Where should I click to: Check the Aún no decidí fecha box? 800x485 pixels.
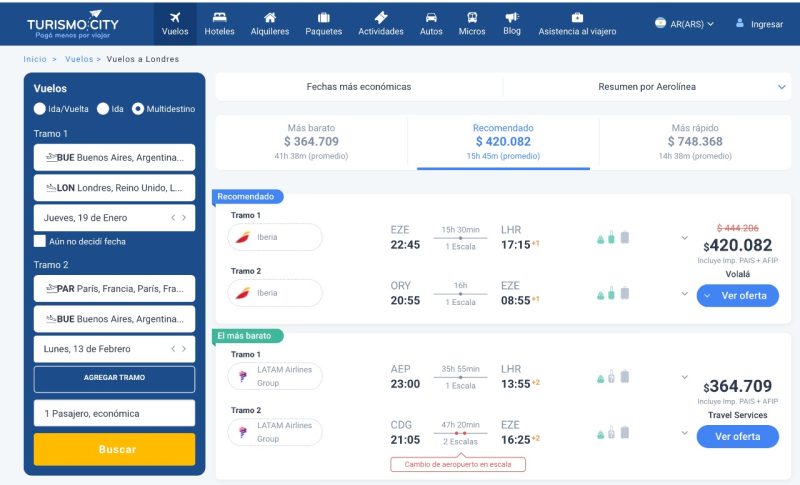tap(40, 241)
